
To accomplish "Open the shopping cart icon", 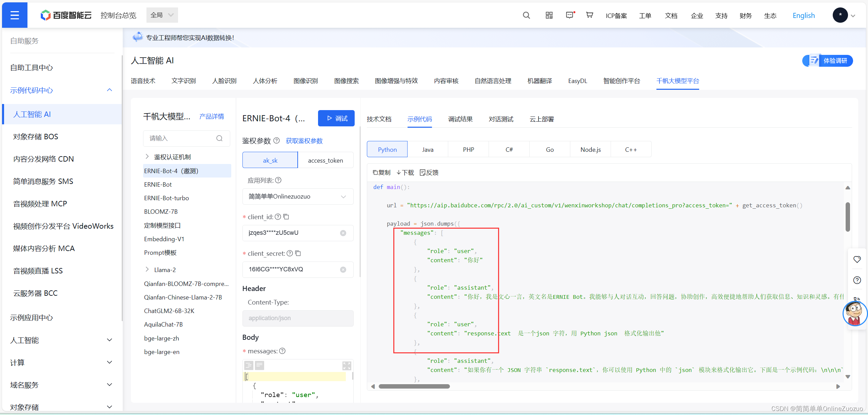I will pos(590,15).
